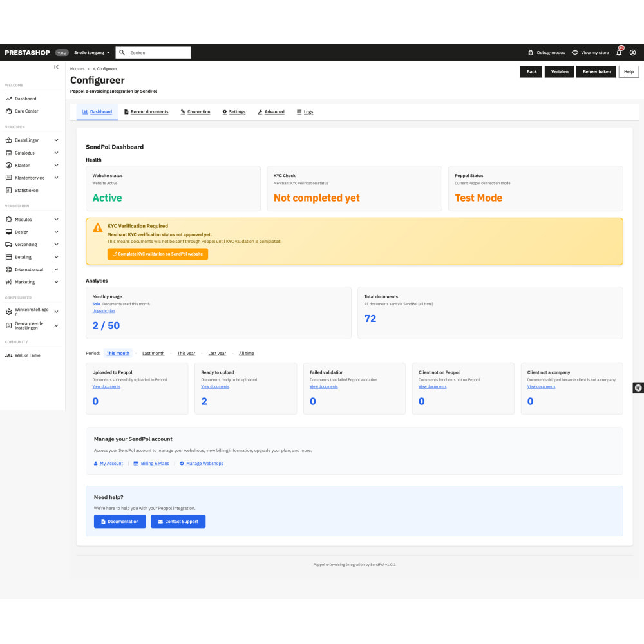Click the Upgrade plan link
This screenshot has height=644, width=644.
click(104, 311)
